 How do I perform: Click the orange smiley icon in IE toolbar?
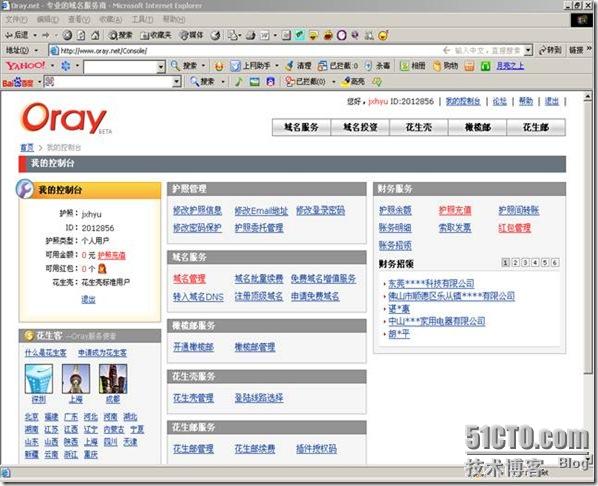pyautogui.click(x=383, y=35)
